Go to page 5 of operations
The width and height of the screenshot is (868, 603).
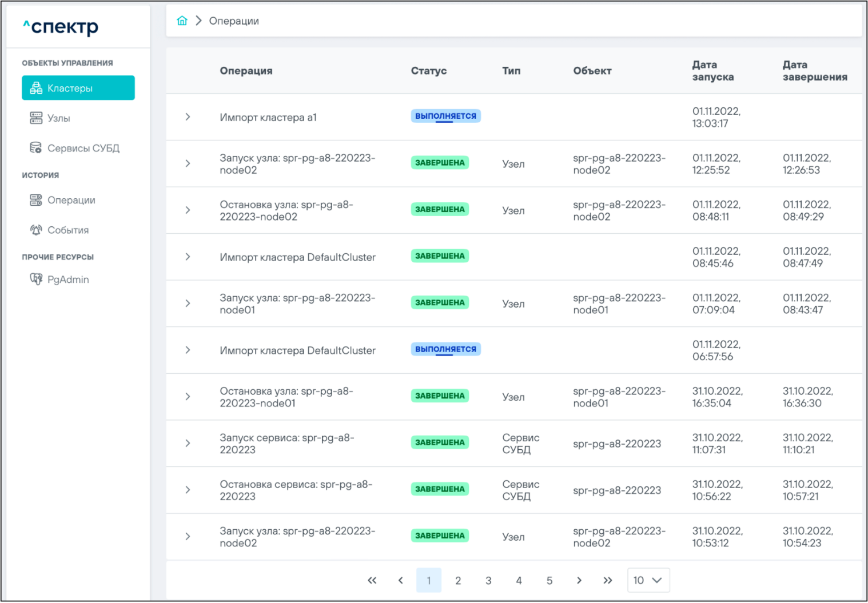[x=550, y=580]
